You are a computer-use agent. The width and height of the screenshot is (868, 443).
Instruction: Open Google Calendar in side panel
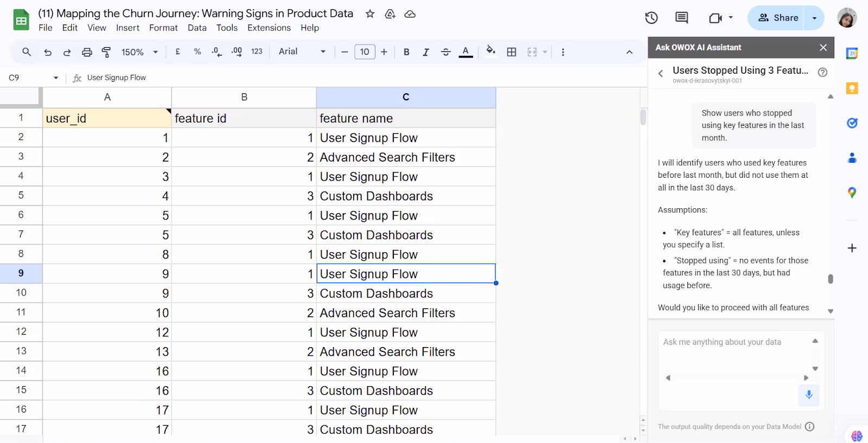click(x=852, y=53)
